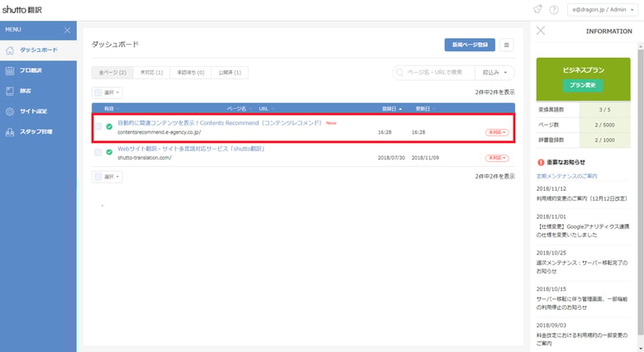This screenshot has height=352, width=644.
Task: Click the shutto-translation.com/ URL text
Action: [x=144, y=158]
